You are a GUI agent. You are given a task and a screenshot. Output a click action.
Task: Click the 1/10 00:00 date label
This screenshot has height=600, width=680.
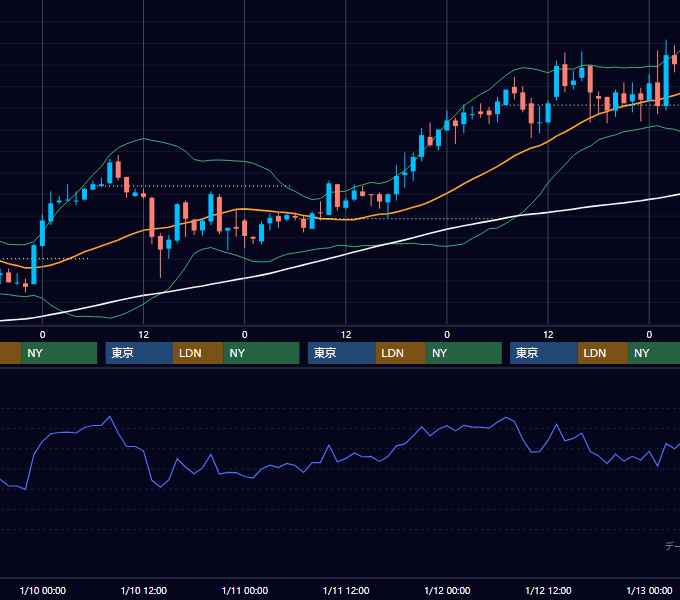(x=42, y=590)
